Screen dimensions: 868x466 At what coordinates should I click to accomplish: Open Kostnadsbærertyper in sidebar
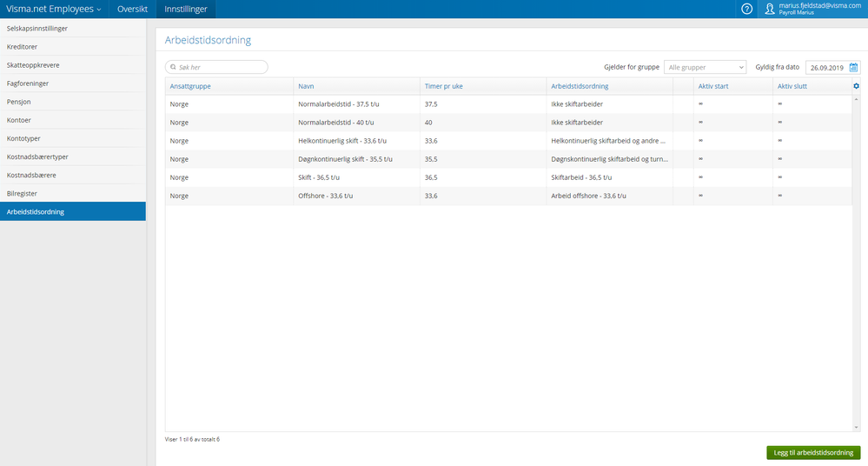point(72,156)
